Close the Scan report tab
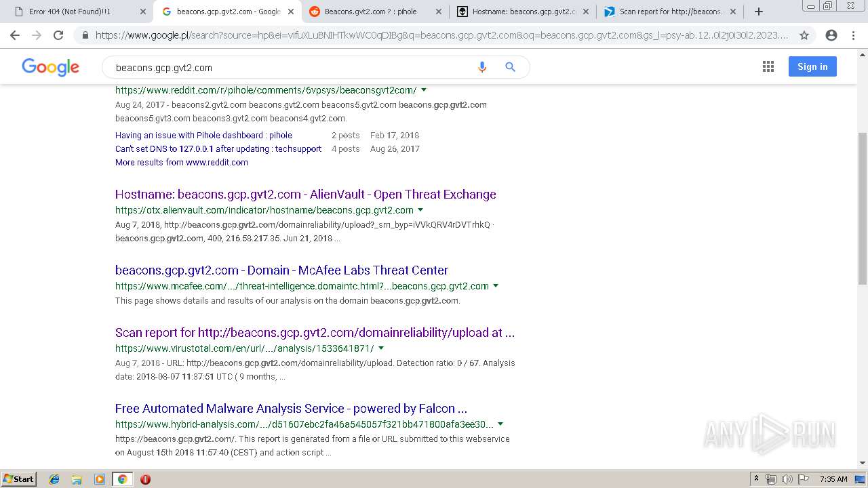The image size is (868, 488). (x=732, y=12)
